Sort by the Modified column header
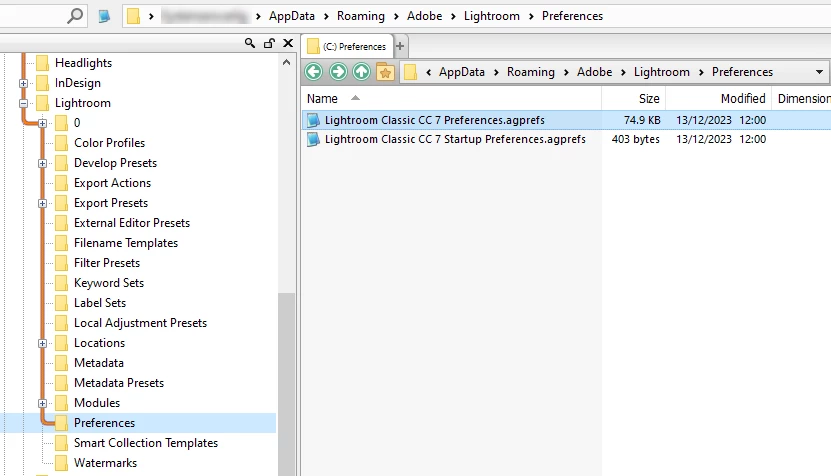 pyautogui.click(x=718, y=99)
